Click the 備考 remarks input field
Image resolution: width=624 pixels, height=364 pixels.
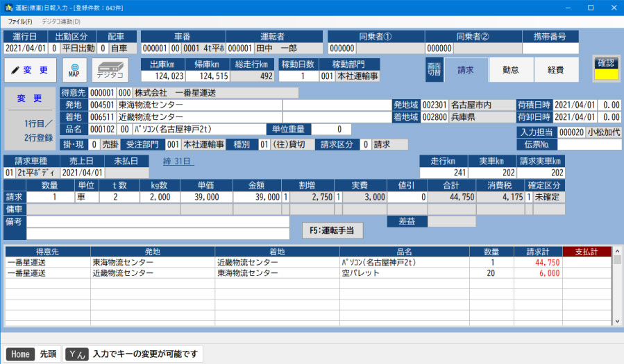(158, 222)
